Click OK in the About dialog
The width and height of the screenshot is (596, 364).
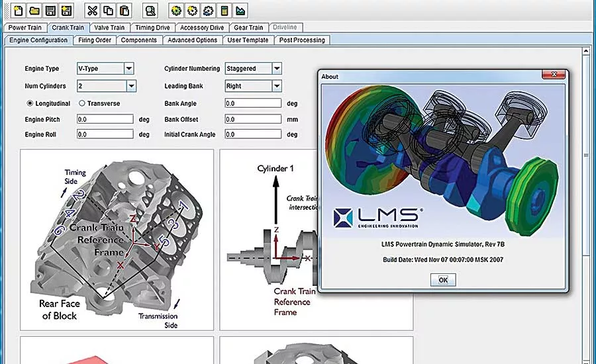(x=443, y=280)
